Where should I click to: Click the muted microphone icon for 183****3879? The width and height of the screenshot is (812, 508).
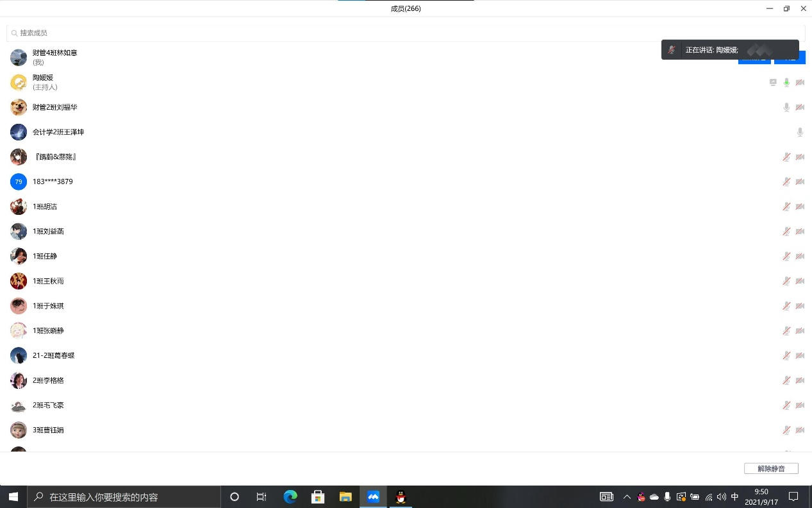[x=786, y=182]
